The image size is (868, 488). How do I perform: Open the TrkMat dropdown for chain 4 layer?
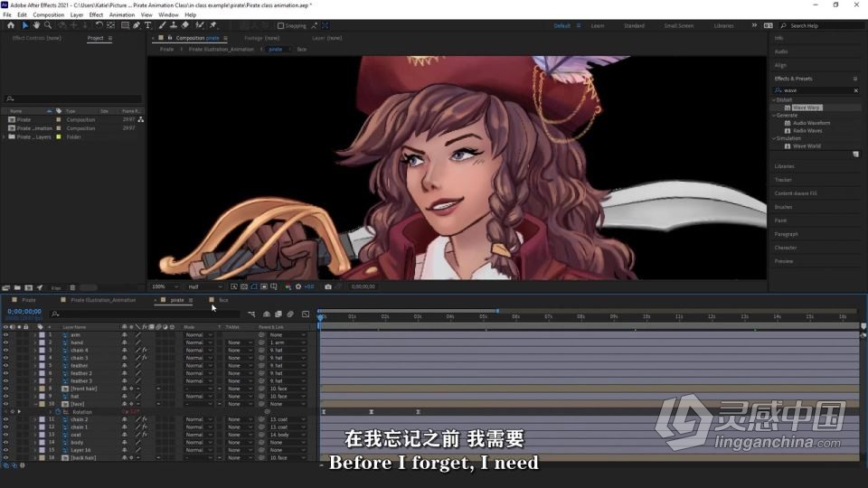pos(239,351)
